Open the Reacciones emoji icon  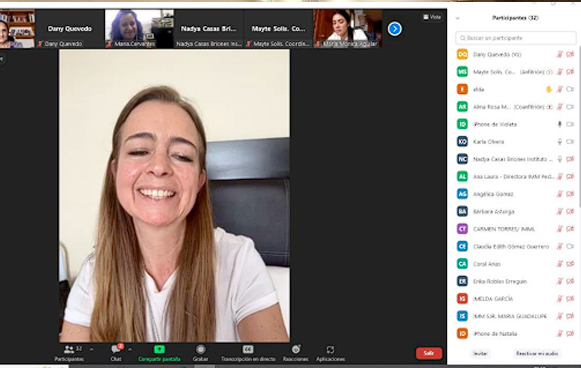click(296, 349)
